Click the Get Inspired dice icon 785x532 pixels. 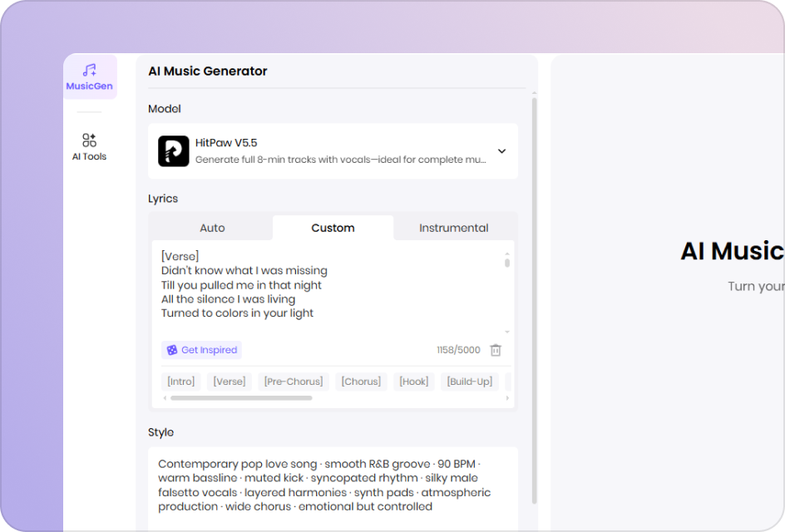coord(172,350)
